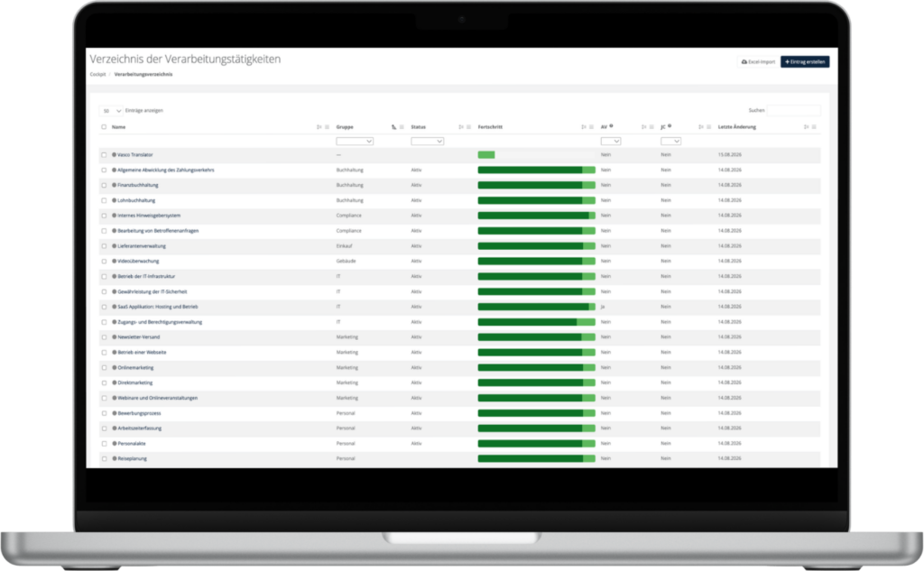Click the progress bar in the Personalakte row
Screen dimensions: 924x571
point(536,444)
